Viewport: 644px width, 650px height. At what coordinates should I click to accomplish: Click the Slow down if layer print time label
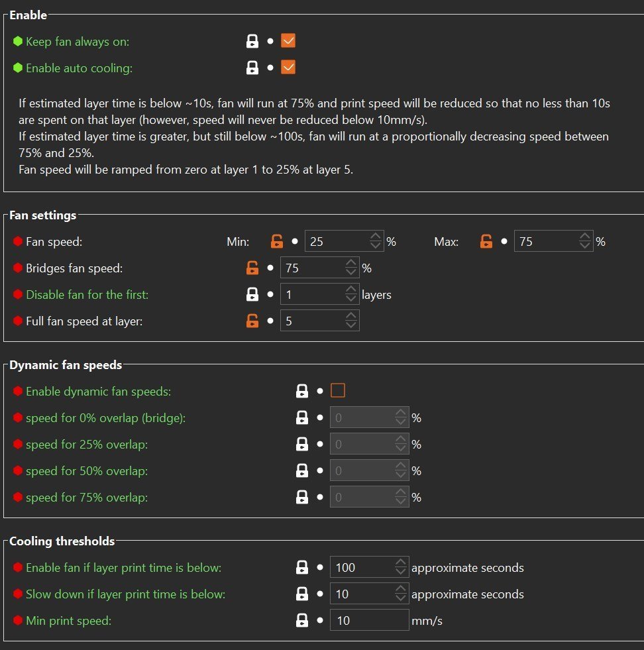(x=126, y=594)
